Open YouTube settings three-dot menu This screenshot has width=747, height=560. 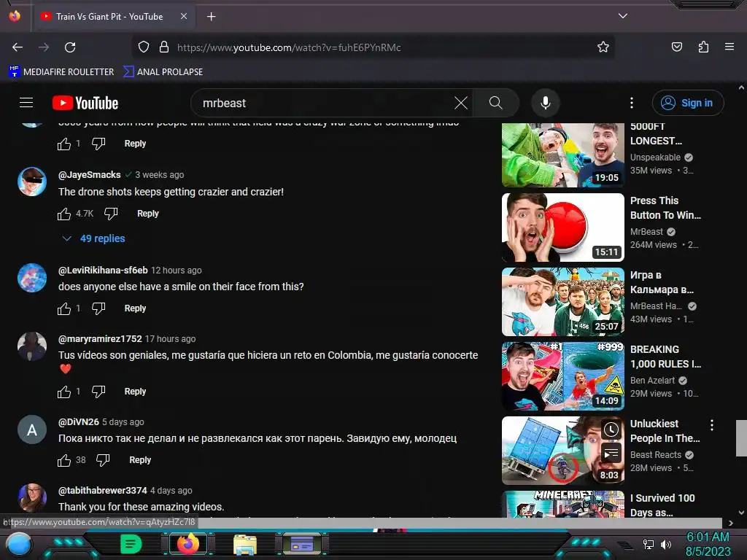click(x=632, y=103)
